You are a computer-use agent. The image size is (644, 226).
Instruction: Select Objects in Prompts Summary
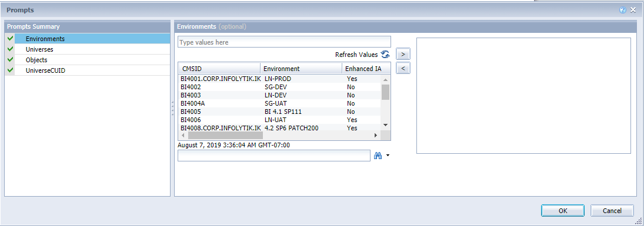coord(92,60)
